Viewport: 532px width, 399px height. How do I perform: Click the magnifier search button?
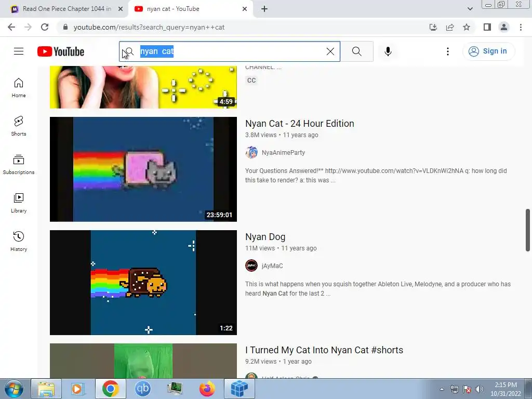(356, 51)
